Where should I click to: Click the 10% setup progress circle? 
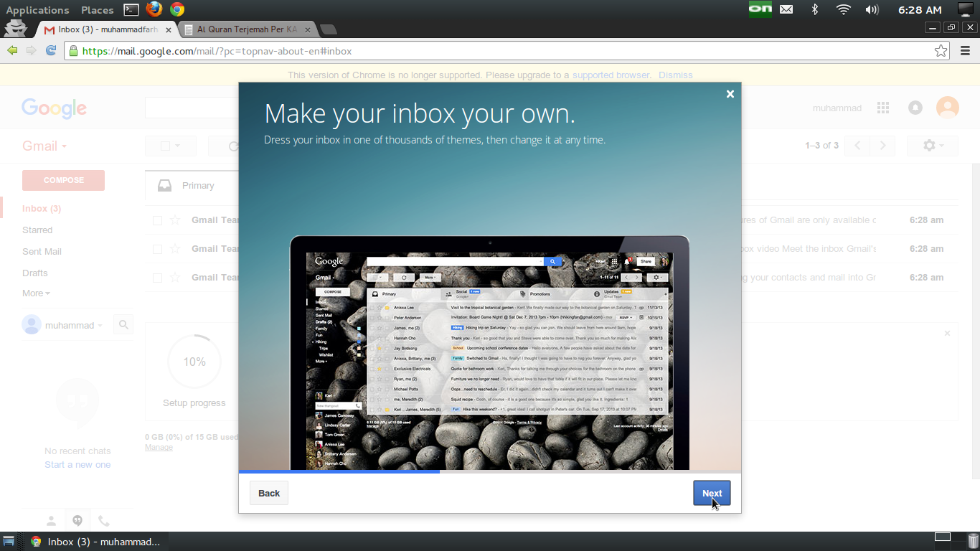click(x=194, y=362)
